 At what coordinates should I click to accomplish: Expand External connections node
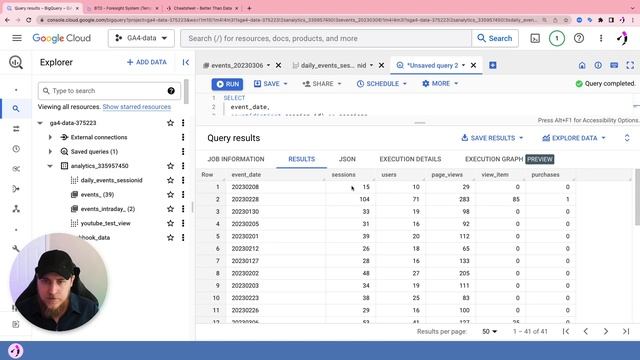point(50,137)
